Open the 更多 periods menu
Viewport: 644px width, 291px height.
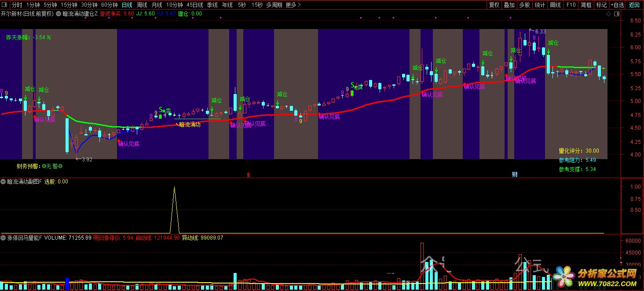(293, 5)
